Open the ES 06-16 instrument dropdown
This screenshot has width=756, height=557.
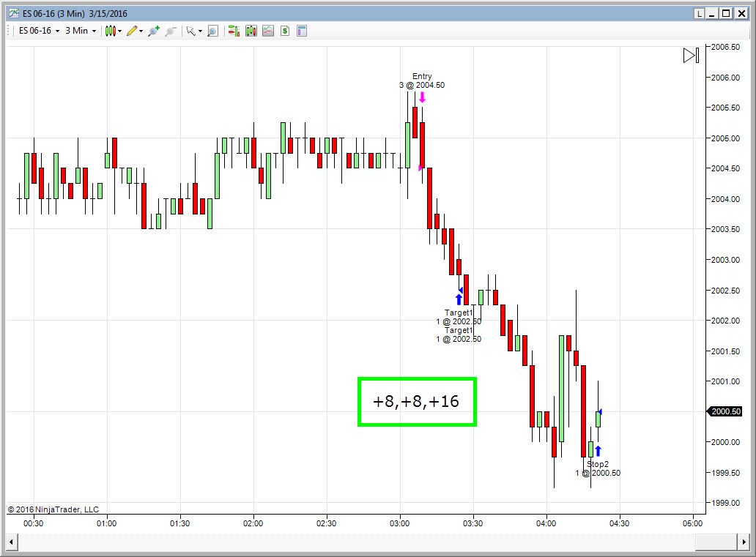(39, 31)
